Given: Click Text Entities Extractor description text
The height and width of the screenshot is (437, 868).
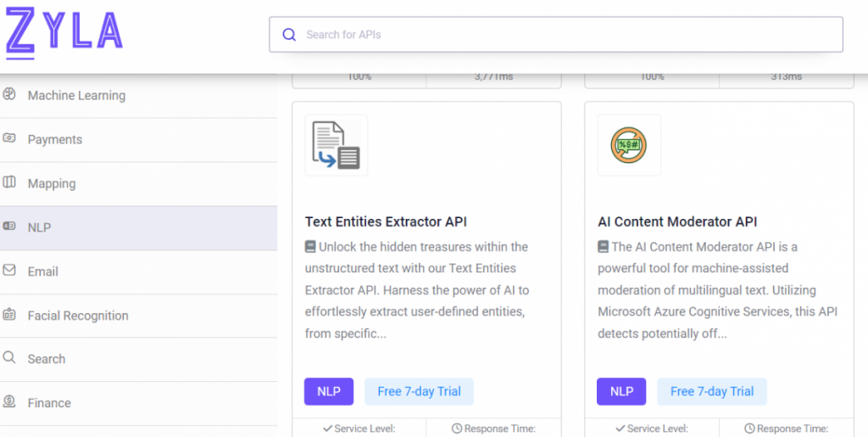Looking at the screenshot, I should pyautogui.click(x=417, y=290).
